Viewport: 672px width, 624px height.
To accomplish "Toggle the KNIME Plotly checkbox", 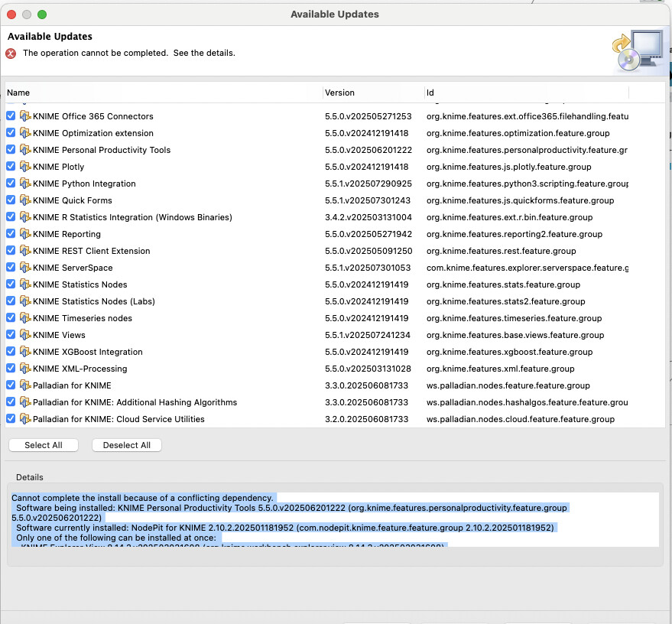I will [x=11, y=166].
